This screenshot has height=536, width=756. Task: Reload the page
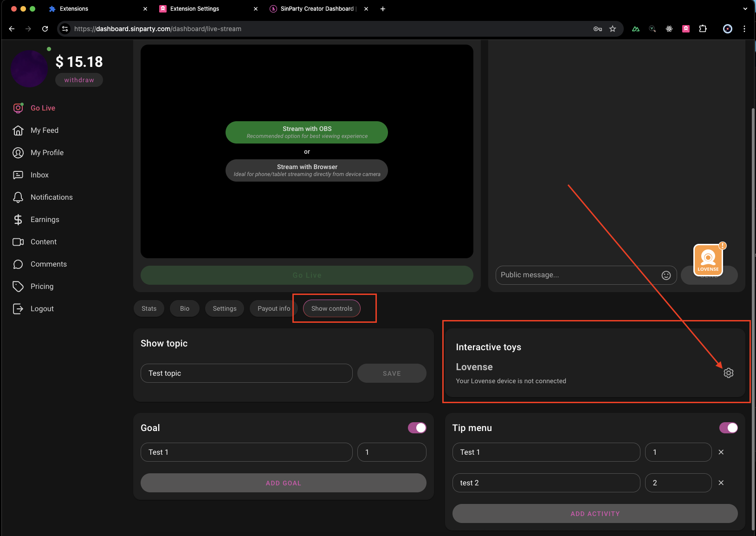(x=45, y=29)
